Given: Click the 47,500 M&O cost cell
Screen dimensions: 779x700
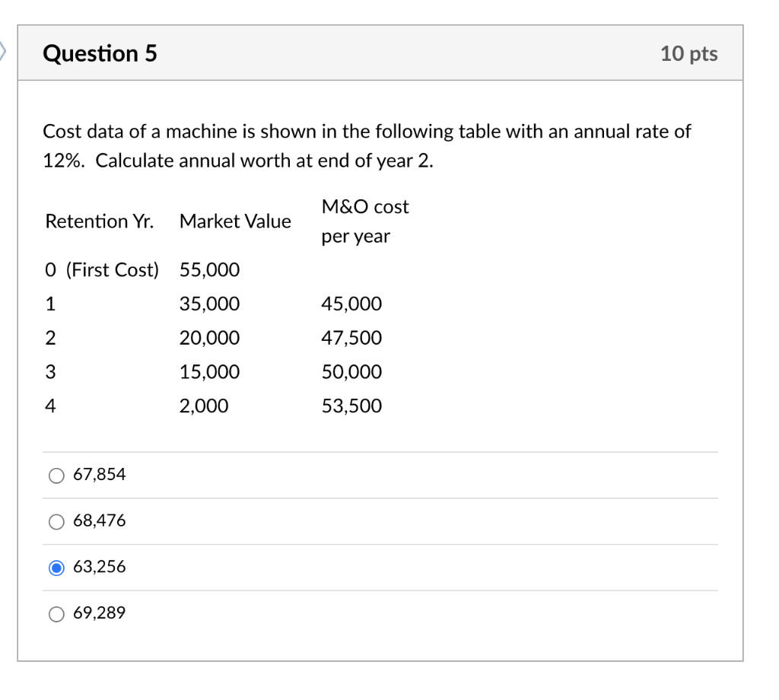Looking at the screenshot, I should coord(354,338).
